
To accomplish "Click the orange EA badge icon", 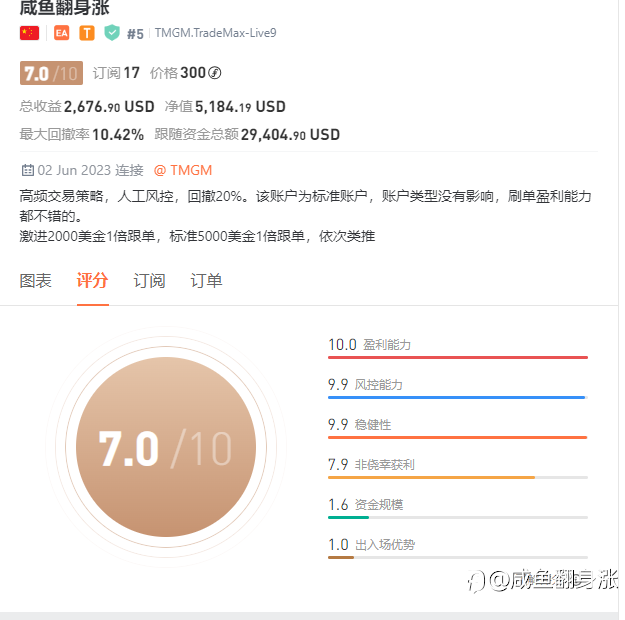I will [x=61, y=33].
